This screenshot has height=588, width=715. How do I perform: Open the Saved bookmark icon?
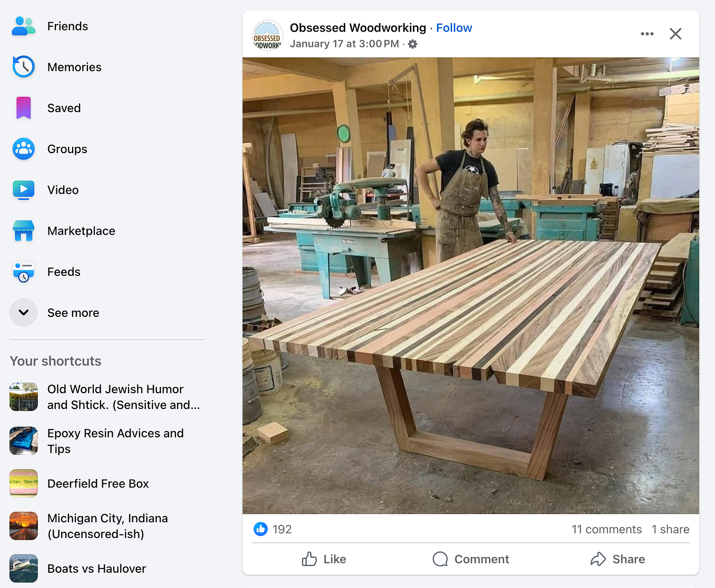[x=24, y=108]
